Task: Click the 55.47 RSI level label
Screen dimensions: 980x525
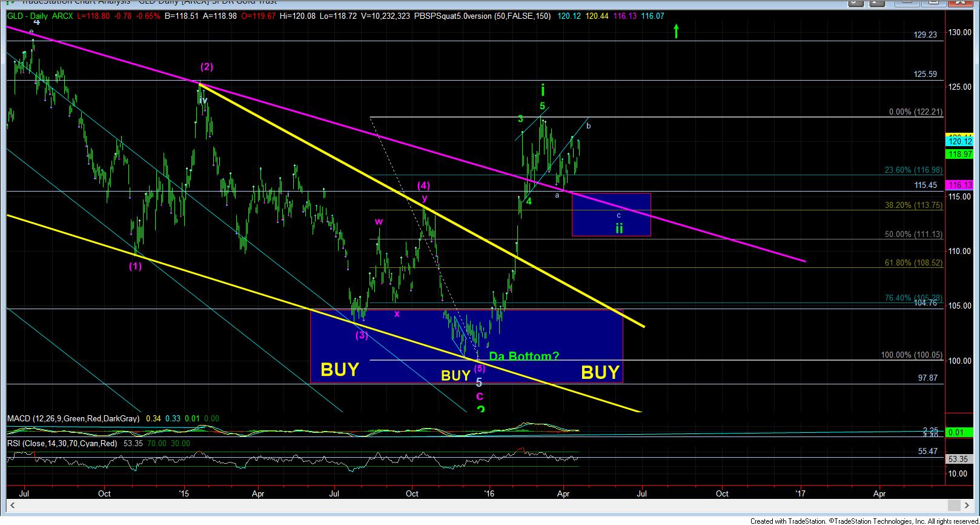Action: coord(928,451)
